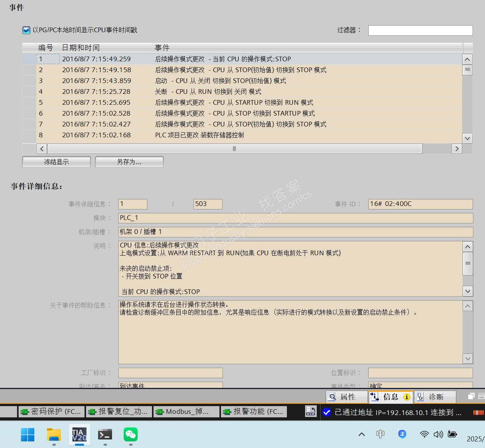This screenshot has height=448, width=485.
Task: Click the IP=192.168.10.1 connection status message
Action: pyautogui.click(x=398, y=412)
